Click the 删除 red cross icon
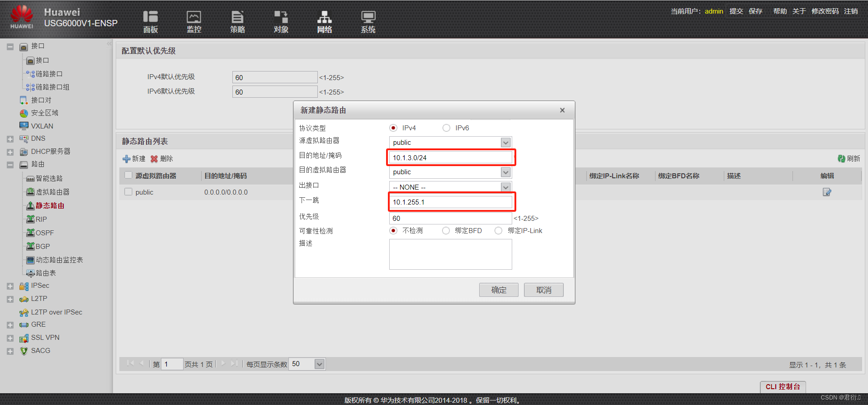The width and height of the screenshot is (868, 405). [154, 159]
